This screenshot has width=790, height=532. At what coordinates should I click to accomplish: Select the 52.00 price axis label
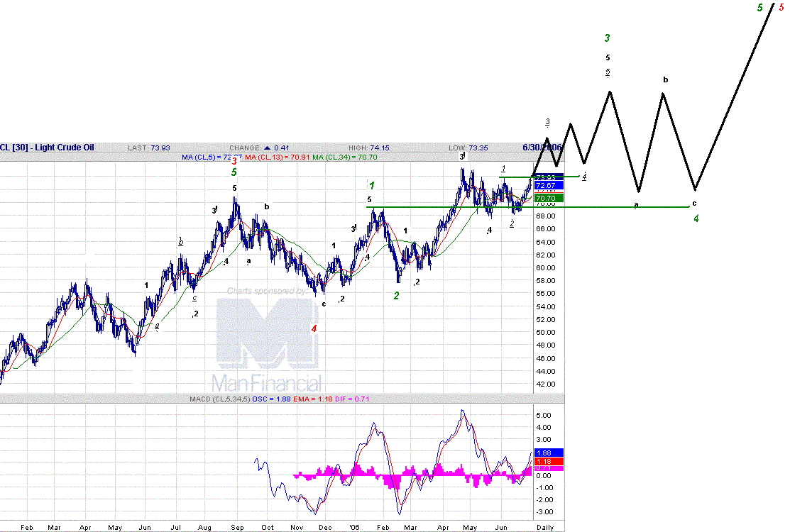545,320
